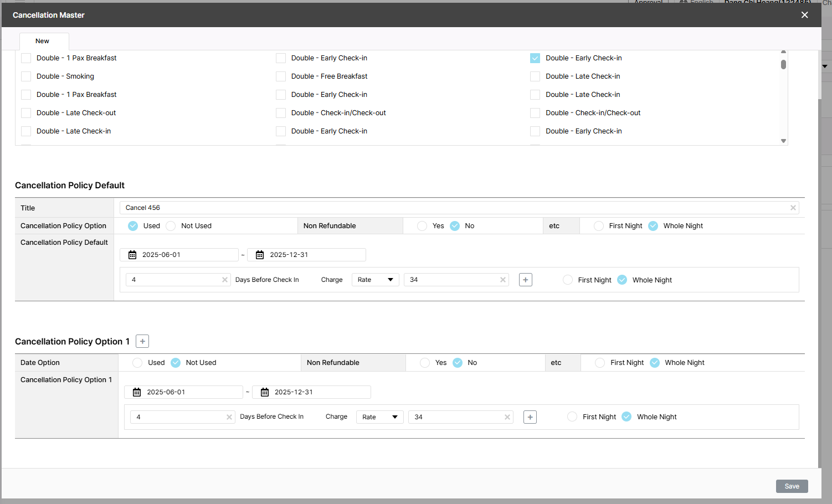832x504 pixels.
Task: Click calendar icon beside Option 1 end date
Action: click(x=265, y=392)
